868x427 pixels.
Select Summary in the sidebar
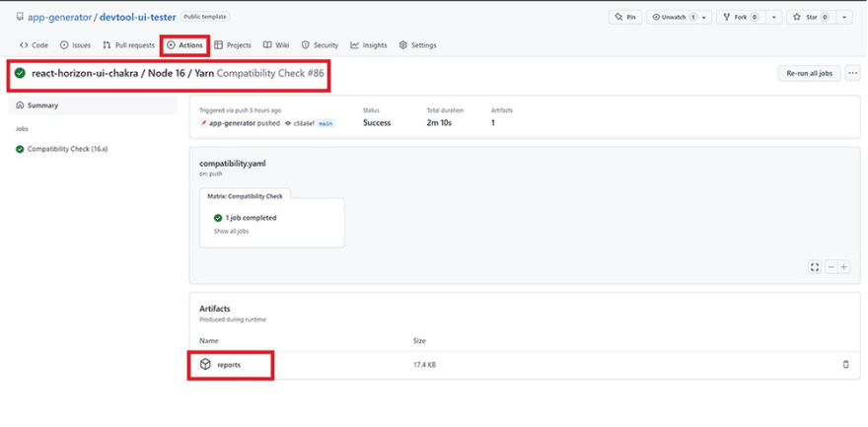pos(93,106)
